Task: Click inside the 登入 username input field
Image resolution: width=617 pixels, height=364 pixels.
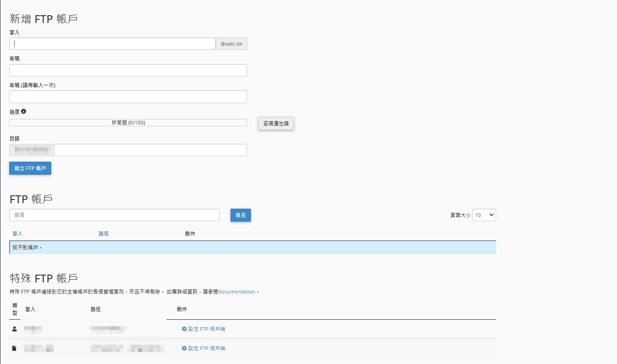Action: pyautogui.click(x=113, y=44)
